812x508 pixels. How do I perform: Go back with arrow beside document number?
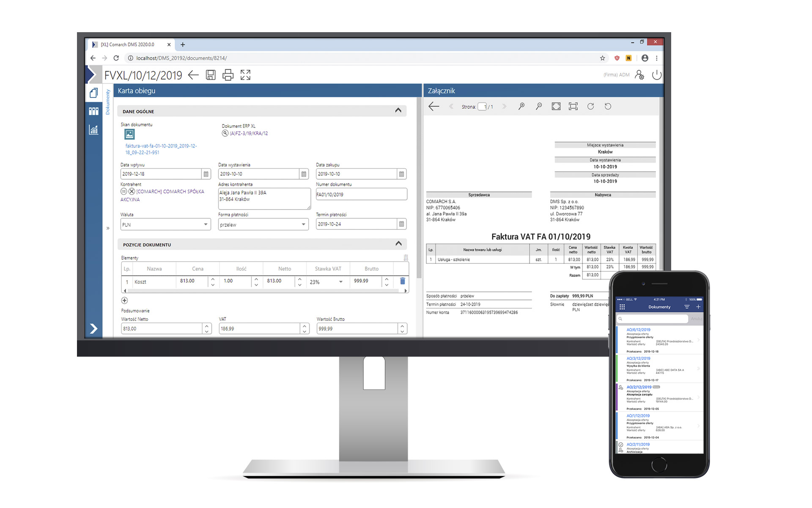tap(193, 75)
